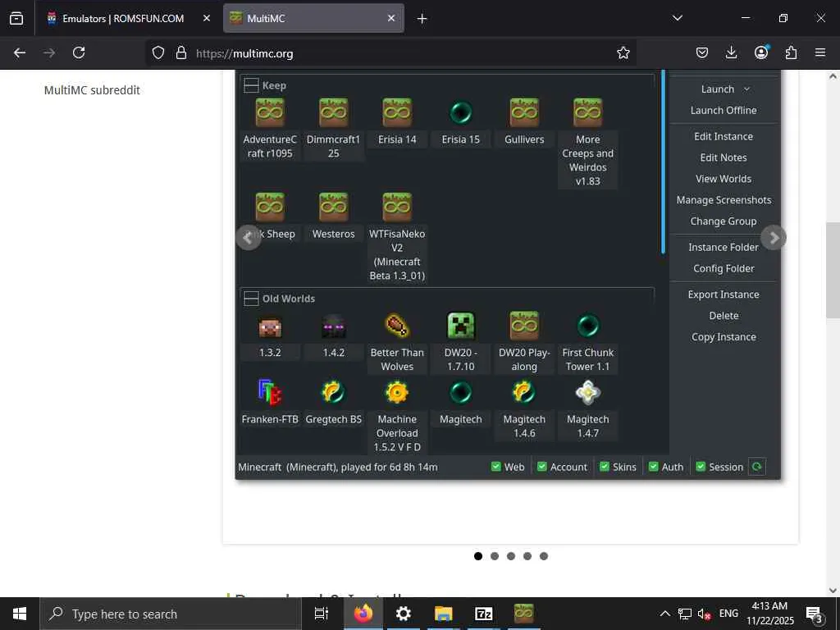The image size is (840, 630).
Task: Select the 1.3.2 Steve head icon
Action: tap(270, 326)
